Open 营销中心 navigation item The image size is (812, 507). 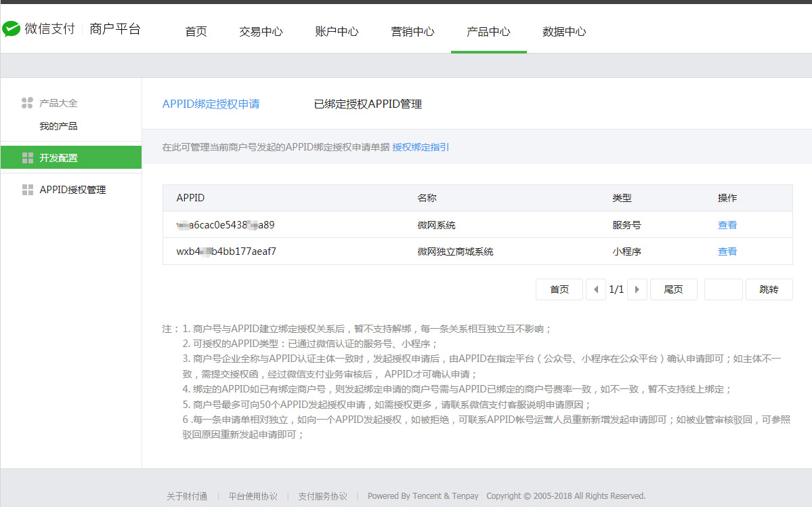pos(412,32)
